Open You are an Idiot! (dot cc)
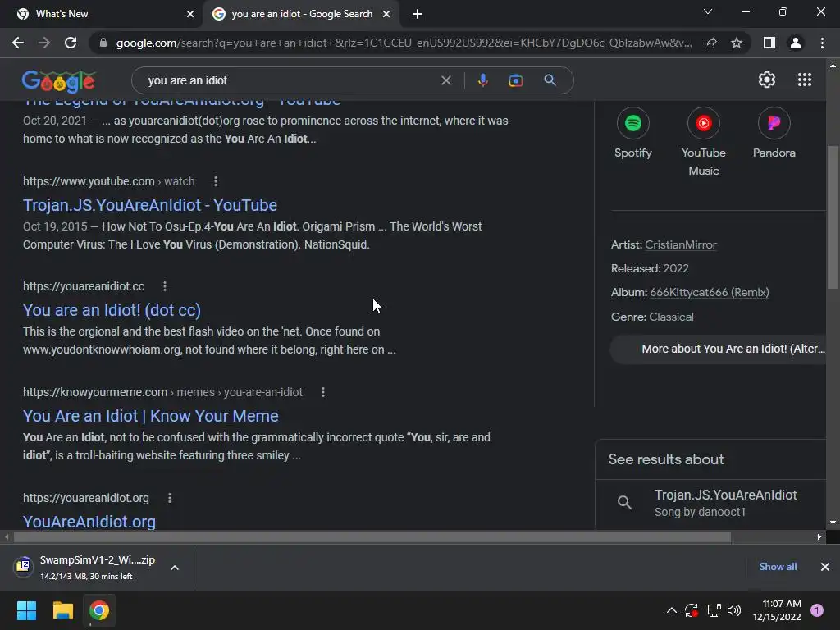The image size is (840, 630). pyautogui.click(x=112, y=310)
